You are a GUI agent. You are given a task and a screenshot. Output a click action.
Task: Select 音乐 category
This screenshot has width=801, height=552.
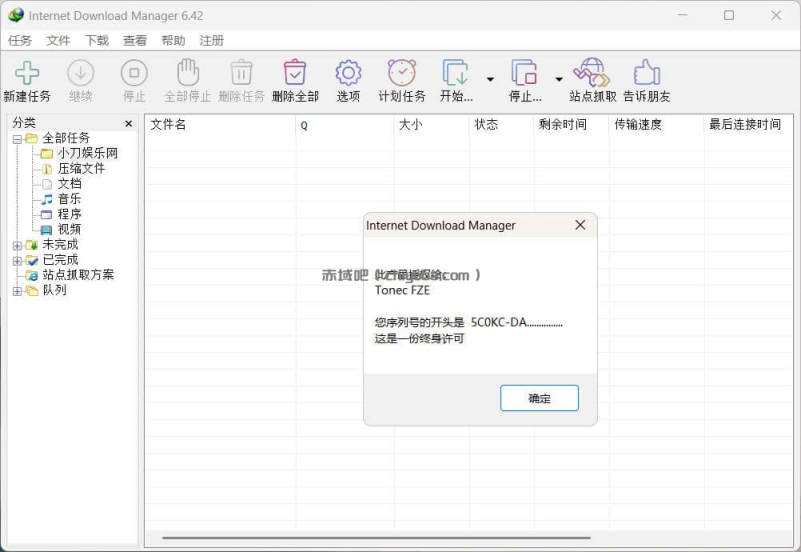pyautogui.click(x=69, y=199)
